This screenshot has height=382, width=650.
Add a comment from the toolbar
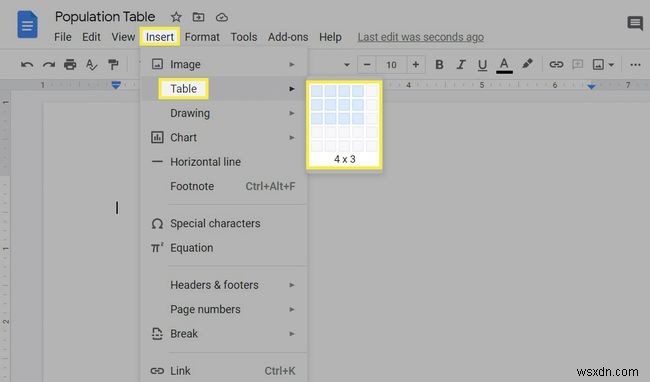(x=577, y=65)
